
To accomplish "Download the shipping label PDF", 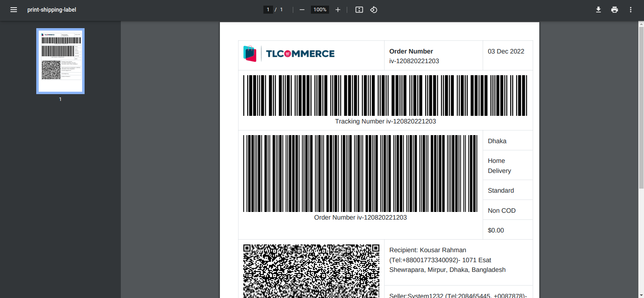I will [x=598, y=10].
